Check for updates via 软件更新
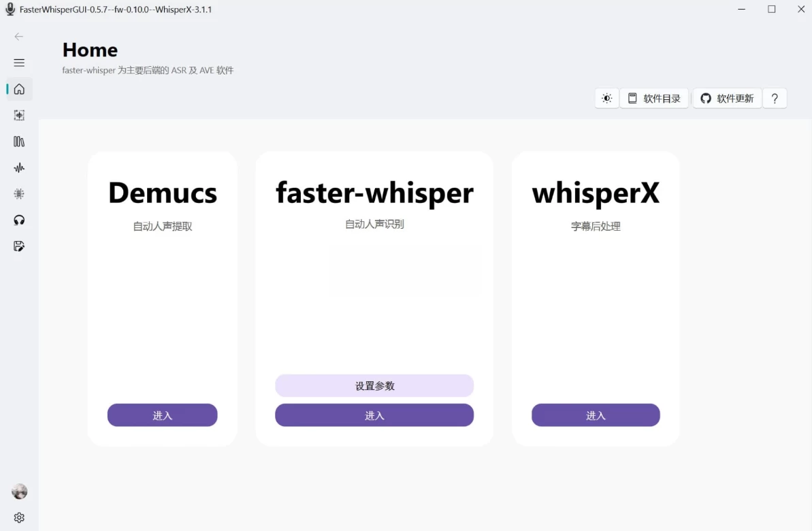 [727, 99]
